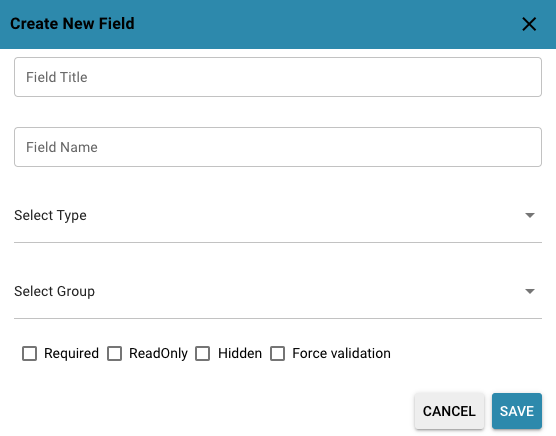Tick the Required checkbox box
Image resolution: width=556 pixels, height=436 pixels.
(29, 353)
